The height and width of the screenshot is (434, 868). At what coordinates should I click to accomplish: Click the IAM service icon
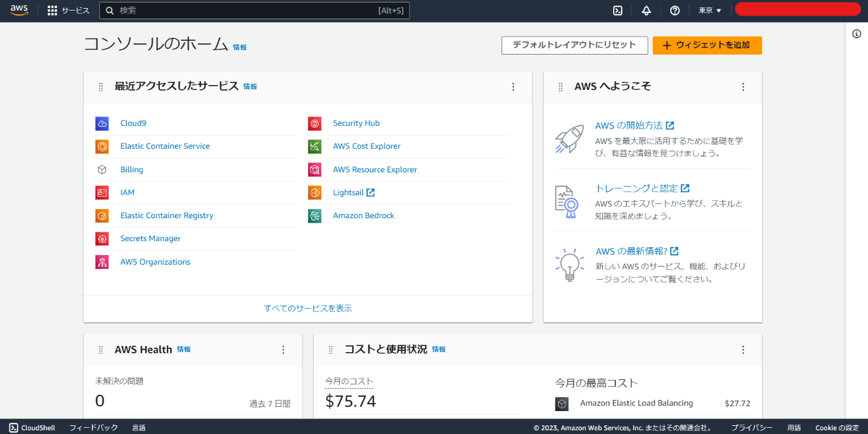(x=102, y=193)
